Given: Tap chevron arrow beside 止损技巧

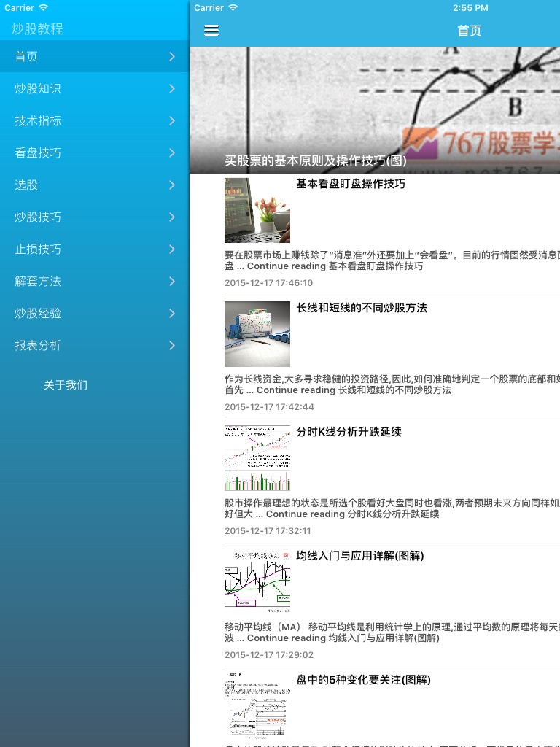Looking at the screenshot, I should (x=172, y=249).
